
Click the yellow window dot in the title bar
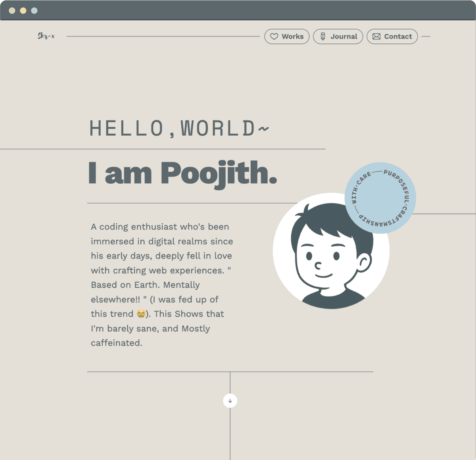(23, 11)
